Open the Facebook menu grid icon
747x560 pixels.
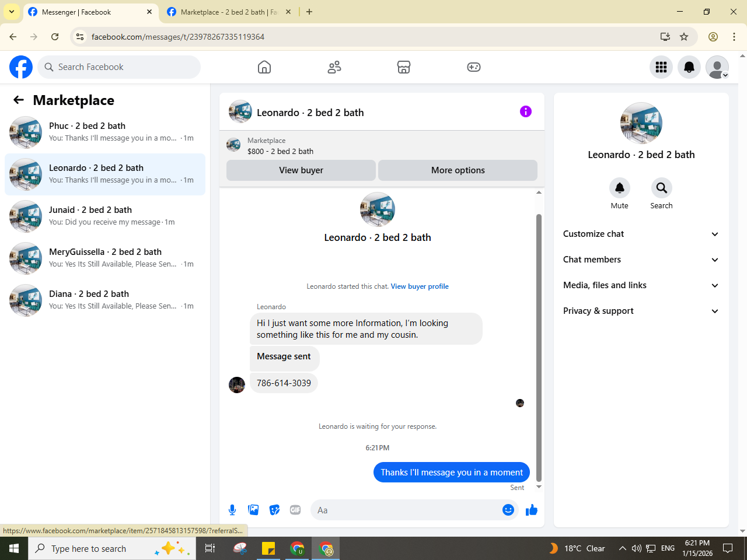click(x=661, y=67)
